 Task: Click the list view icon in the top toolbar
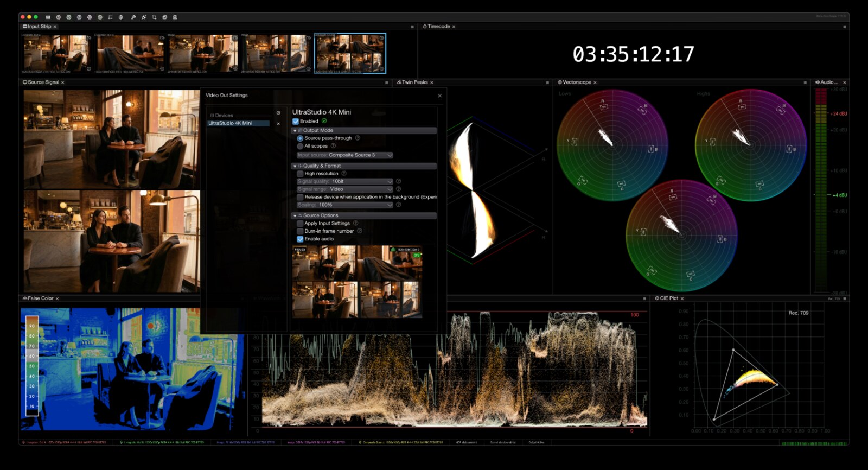[x=110, y=17]
